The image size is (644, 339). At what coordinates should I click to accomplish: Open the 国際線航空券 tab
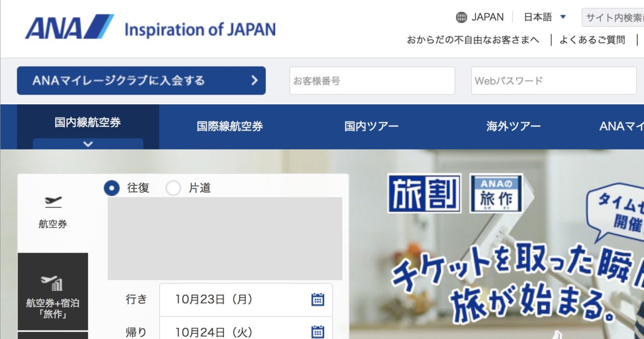pyautogui.click(x=230, y=127)
